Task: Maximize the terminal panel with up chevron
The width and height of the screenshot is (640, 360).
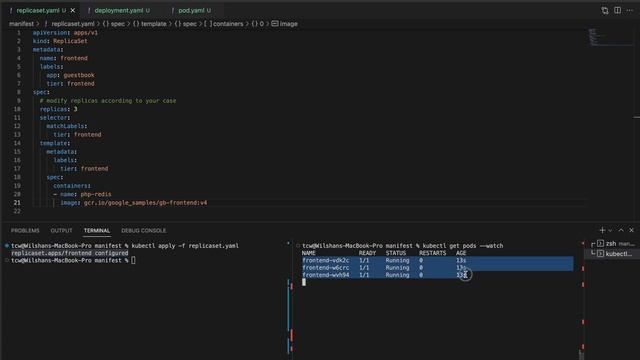Action: click(621, 231)
